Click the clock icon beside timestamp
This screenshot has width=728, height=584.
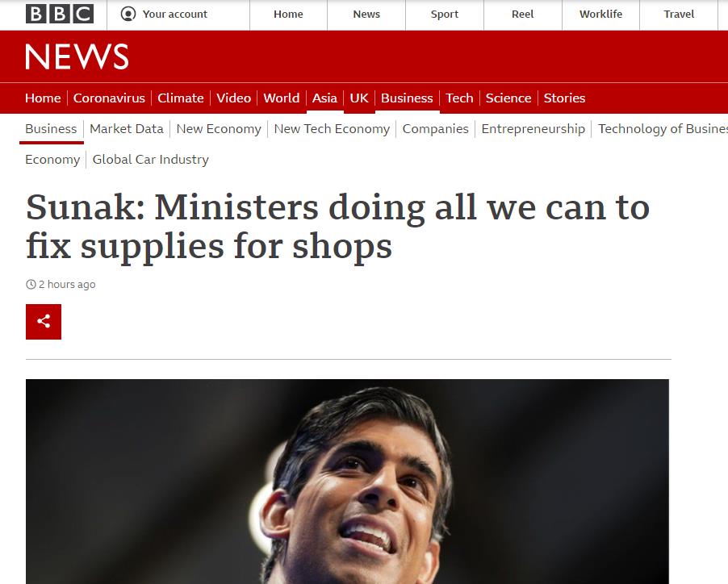tap(31, 285)
